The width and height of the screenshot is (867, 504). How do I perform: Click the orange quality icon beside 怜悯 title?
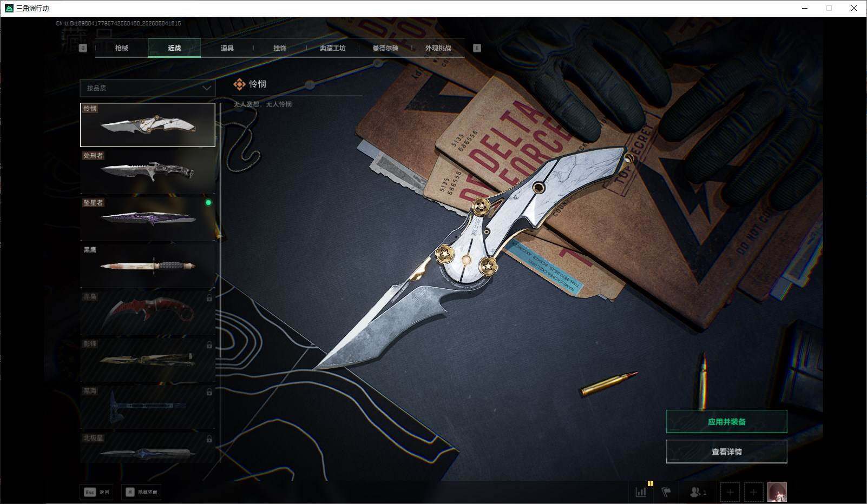[239, 84]
